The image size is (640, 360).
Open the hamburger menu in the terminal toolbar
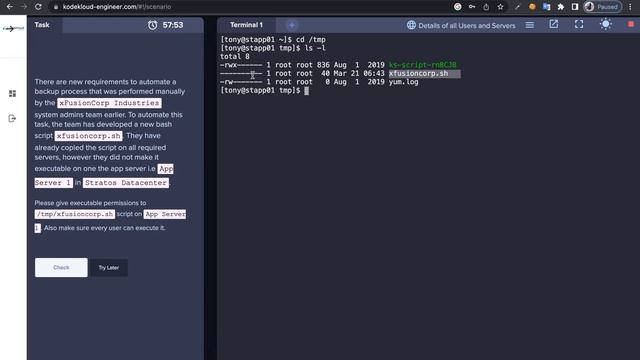529,25
